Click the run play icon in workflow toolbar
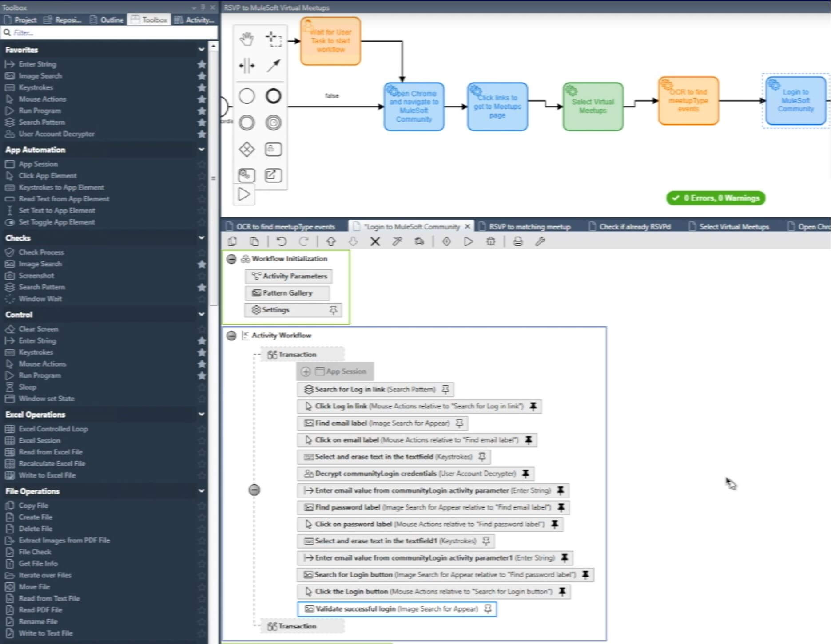Viewport: 831px width, 644px height. 469,241
